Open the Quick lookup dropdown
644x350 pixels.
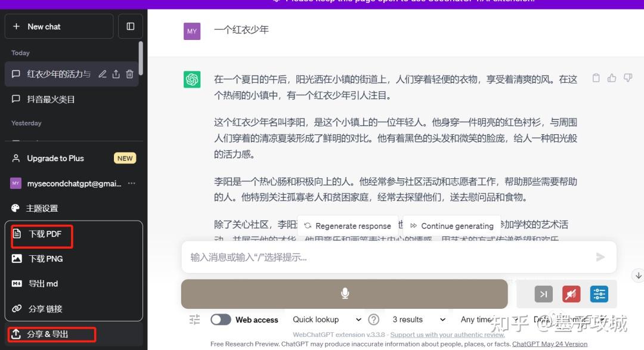(325, 320)
